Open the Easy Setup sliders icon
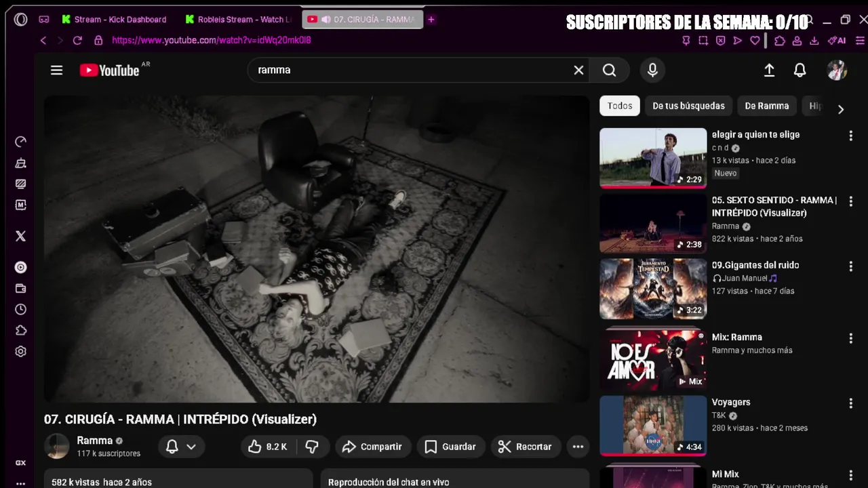 coord(860,41)
